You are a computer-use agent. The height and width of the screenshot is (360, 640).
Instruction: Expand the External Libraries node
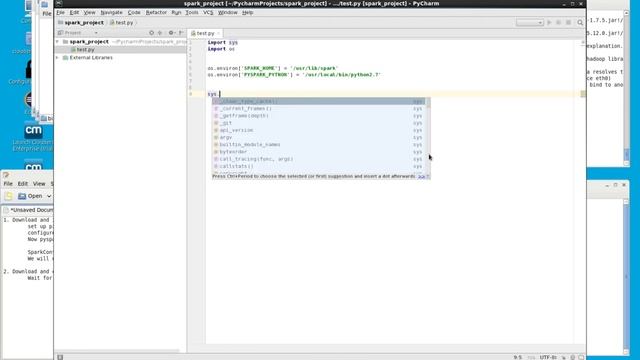[58, 58]
